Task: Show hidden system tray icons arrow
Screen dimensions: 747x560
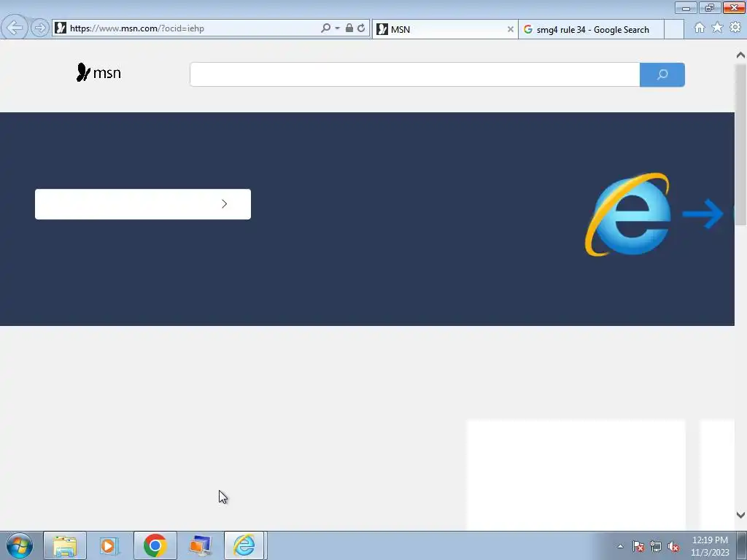Action: click(x=620, y=547)
